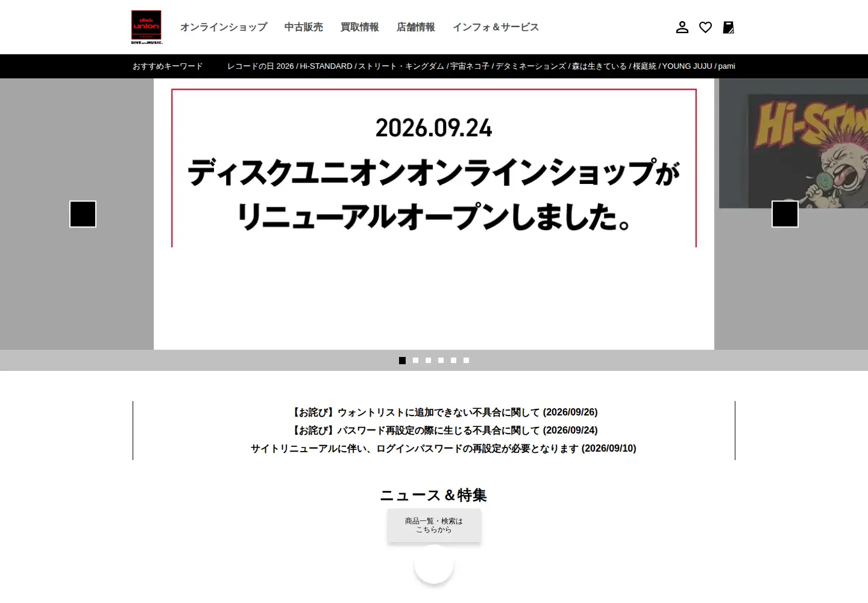
Task: Click the disk union logo
Action: coord(146,27)
